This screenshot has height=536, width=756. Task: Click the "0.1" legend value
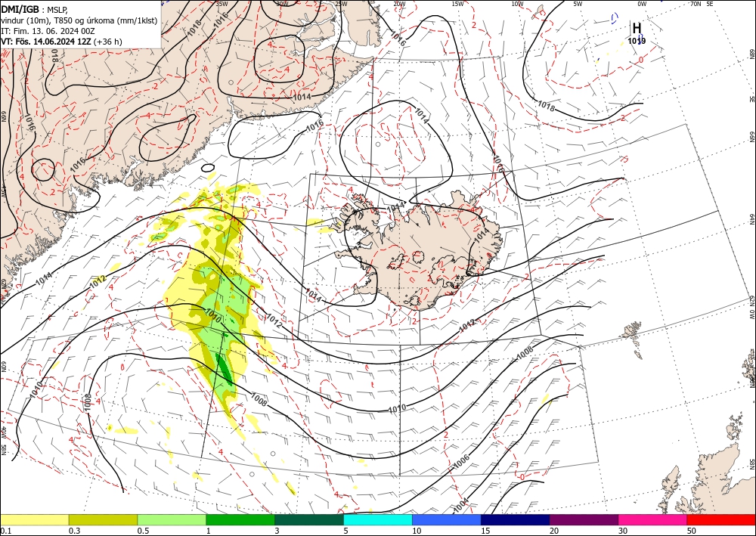point(5,531)
